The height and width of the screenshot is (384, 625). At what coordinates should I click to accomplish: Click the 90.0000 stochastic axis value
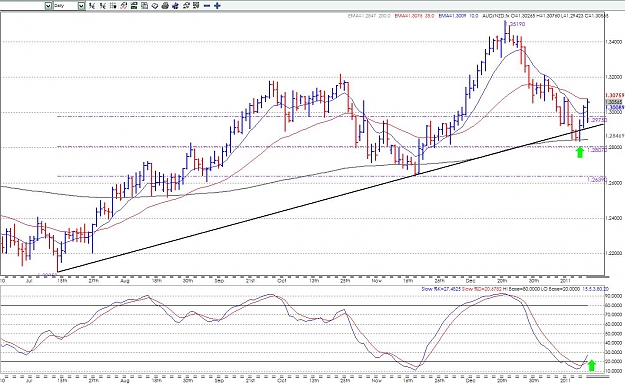(x=614, y=296)
